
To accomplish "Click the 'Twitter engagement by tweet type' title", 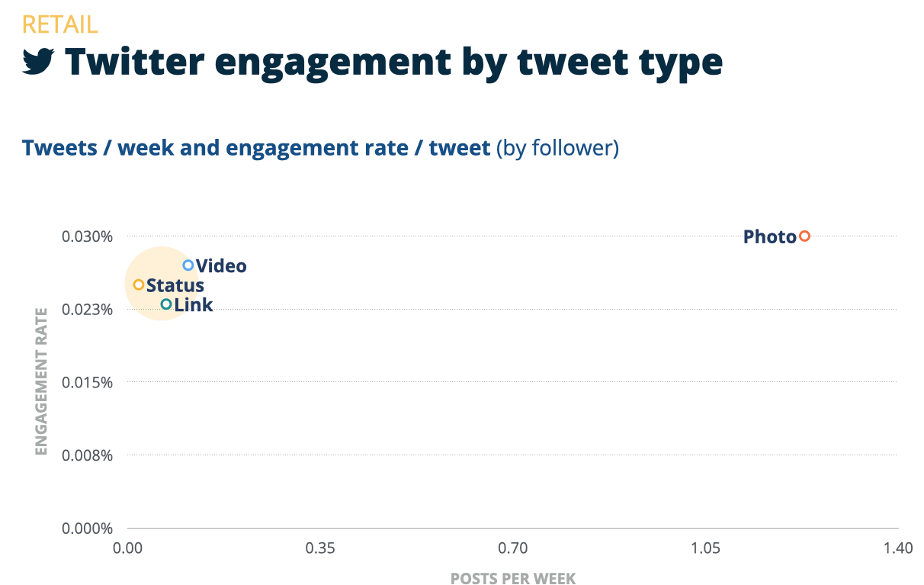I will tap(393, 63).
